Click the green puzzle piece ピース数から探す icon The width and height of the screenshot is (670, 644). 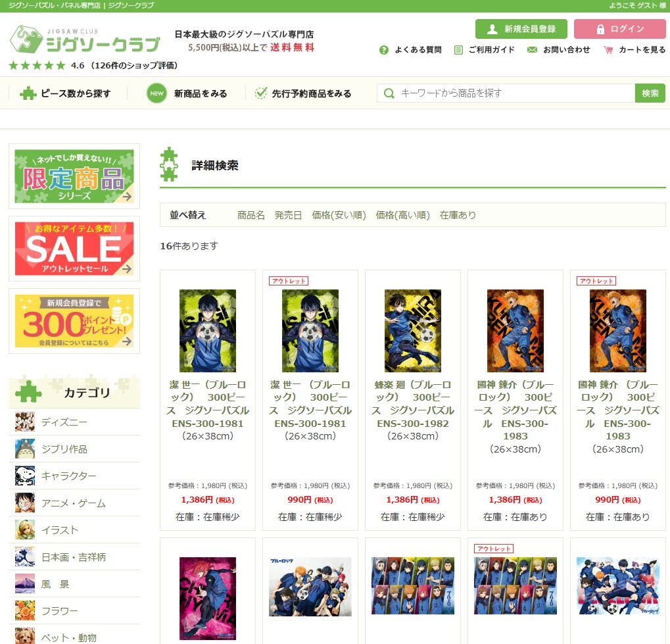pos(28,93)
